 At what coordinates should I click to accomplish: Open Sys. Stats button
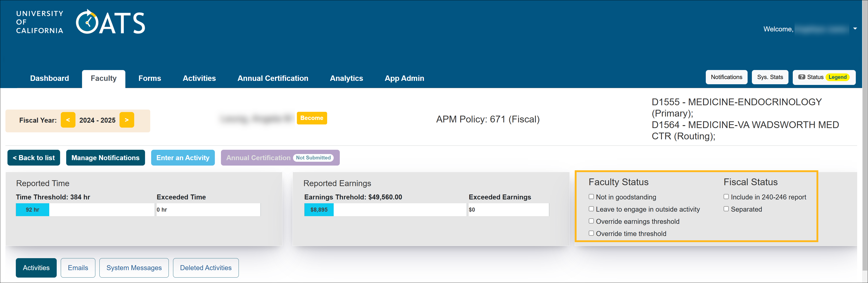pyautogui.click(x=770, y=77)
